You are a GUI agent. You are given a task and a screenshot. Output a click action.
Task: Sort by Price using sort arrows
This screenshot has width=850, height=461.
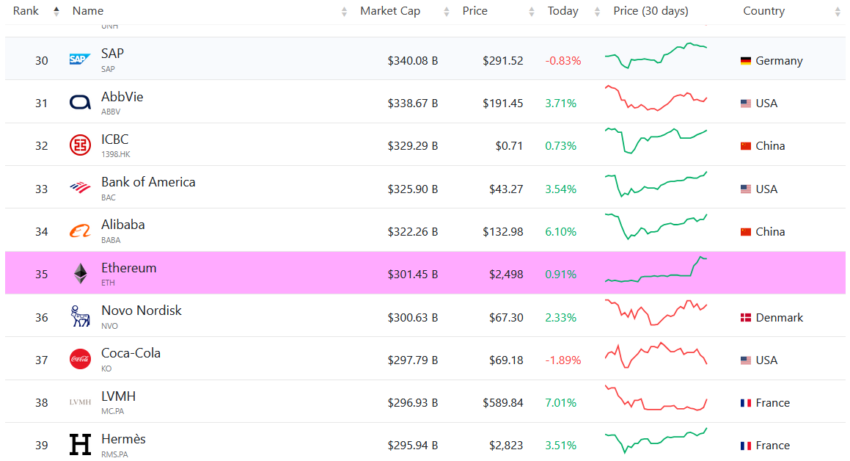pyautogui.click(x=532, y=11)
